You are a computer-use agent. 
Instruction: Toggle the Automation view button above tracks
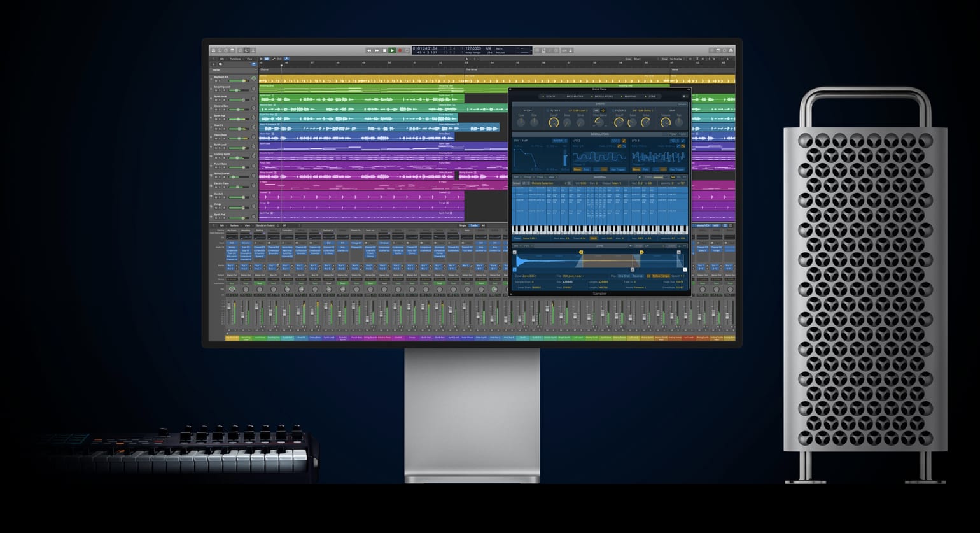coord(273,59)
